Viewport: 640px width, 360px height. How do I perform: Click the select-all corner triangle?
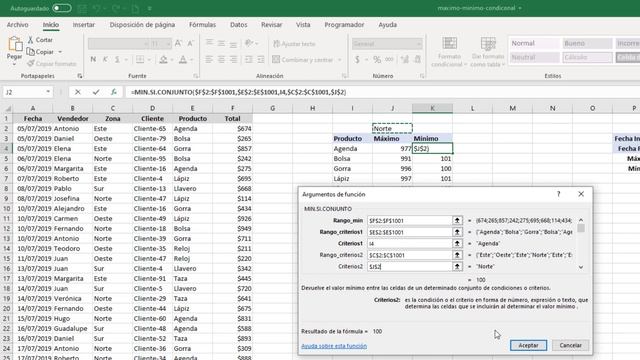coord(7,108)
